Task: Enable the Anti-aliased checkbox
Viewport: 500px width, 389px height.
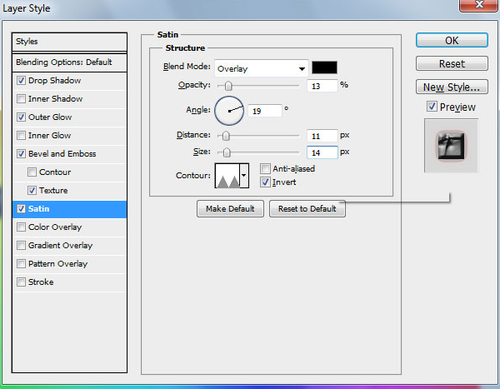Action: pos(265,169)
